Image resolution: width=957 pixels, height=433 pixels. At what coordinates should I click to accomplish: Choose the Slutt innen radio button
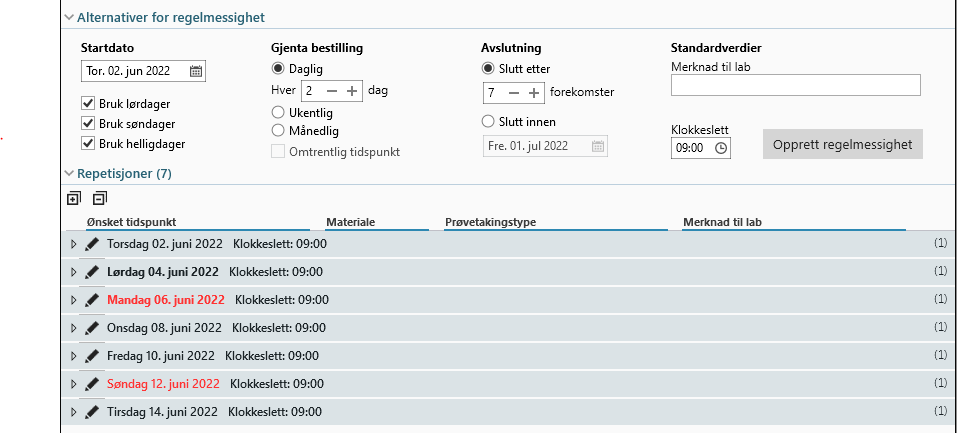(489, 122)
